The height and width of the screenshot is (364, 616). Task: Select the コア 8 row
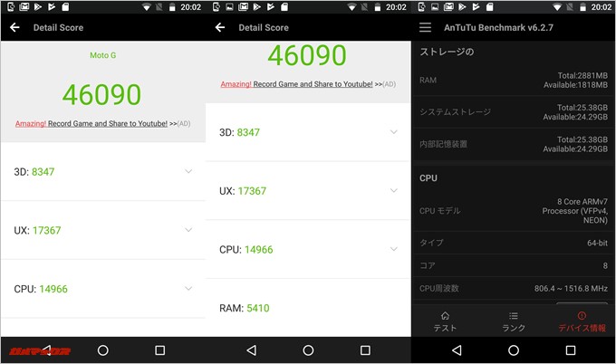(x=514, y=265)
